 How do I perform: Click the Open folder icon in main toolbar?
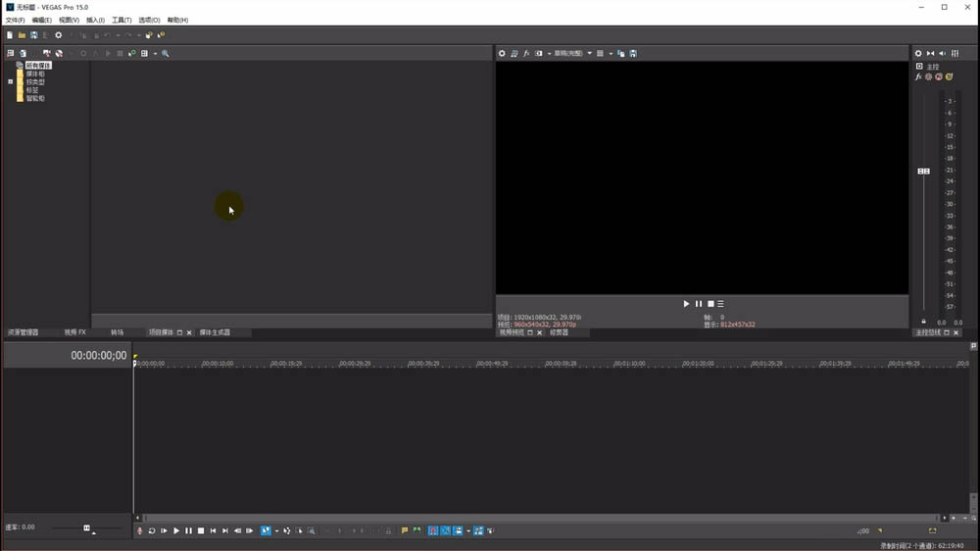tap(22, 35)
